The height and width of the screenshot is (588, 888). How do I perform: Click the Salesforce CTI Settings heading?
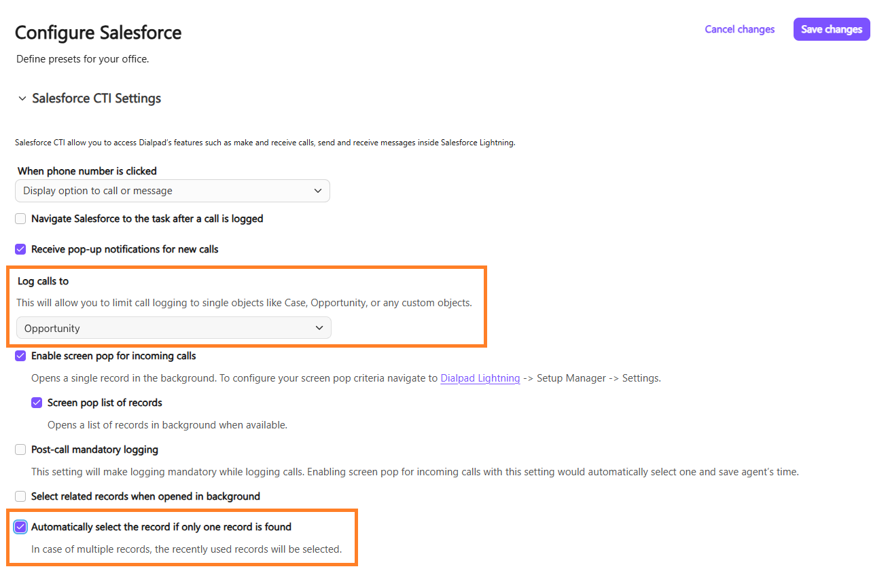pos(96,98)
